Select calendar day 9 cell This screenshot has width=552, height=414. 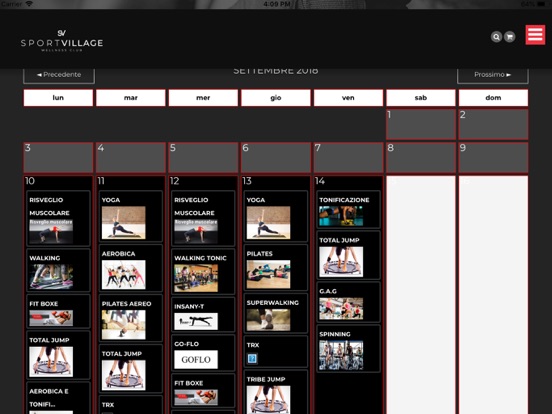click(493, 157)
